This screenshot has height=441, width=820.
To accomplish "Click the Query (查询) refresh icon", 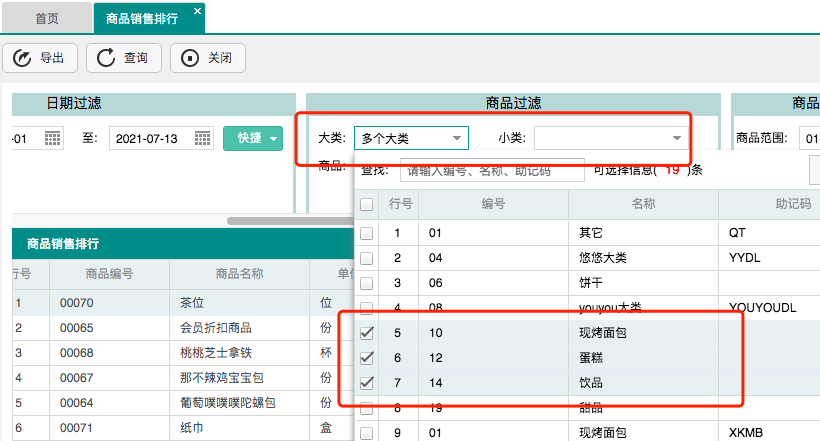I will [x=106, y=58].
